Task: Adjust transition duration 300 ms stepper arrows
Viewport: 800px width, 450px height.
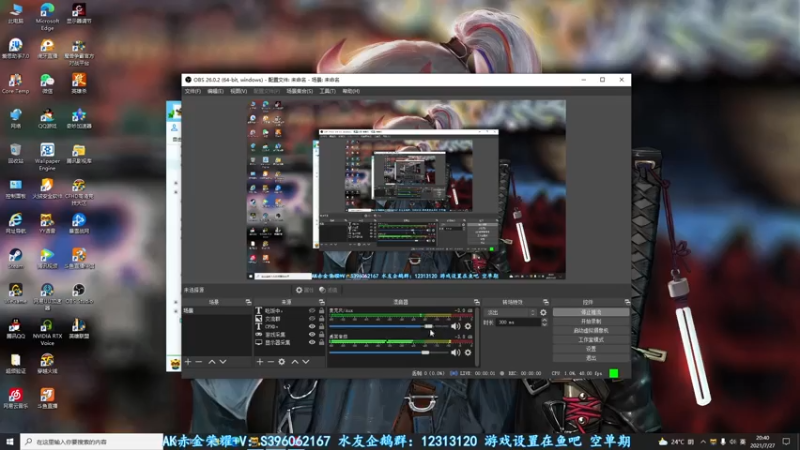Action: pyautogui.click(x=544, y=322)
